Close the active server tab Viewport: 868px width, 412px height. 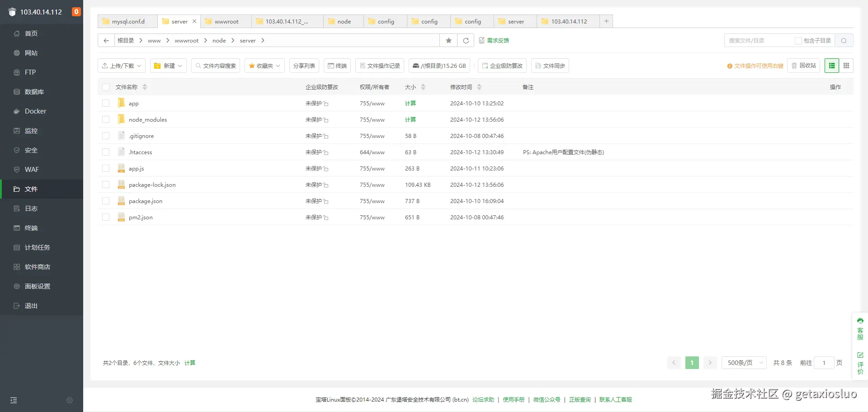(x=194, y=21)
